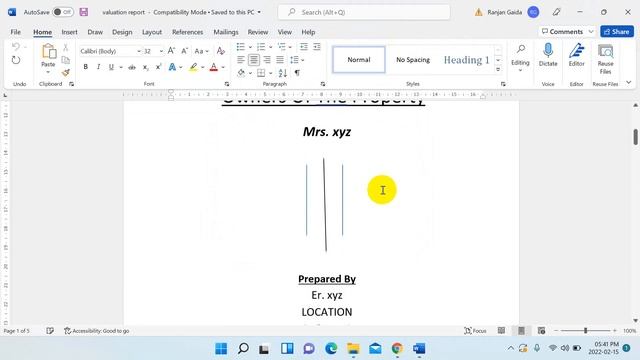640x360 pixels.
Task: Click the Multilevel list icon
Action: pos(281,47)
